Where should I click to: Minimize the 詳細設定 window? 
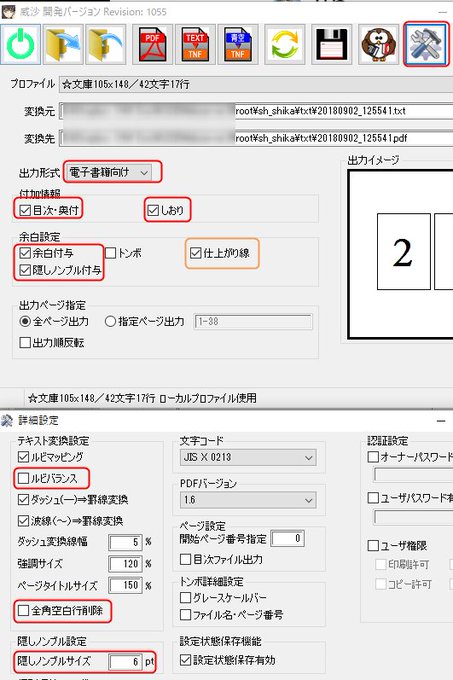[441, 421]
